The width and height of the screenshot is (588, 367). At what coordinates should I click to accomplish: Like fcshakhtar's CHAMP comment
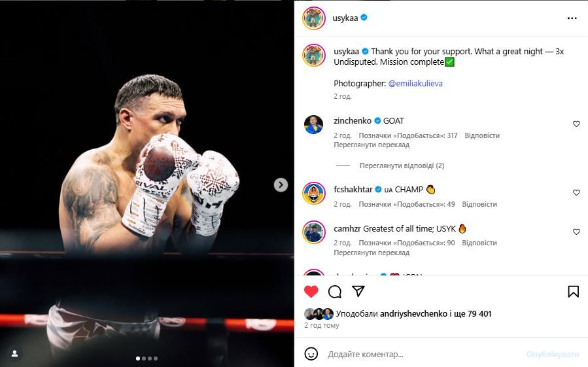(576, 192)
